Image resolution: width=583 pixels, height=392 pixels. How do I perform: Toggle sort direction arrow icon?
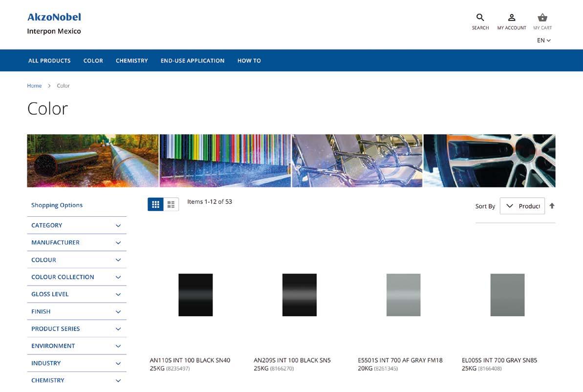pyautogui.click(x=552, y=206)
